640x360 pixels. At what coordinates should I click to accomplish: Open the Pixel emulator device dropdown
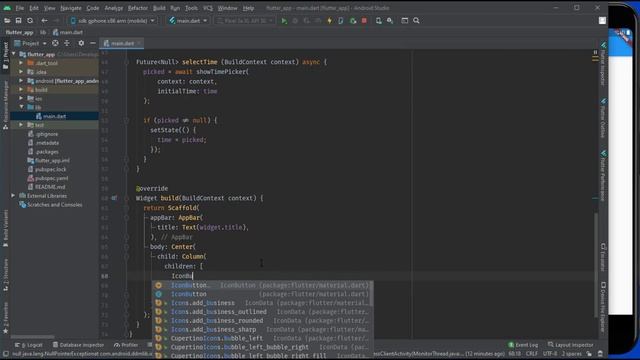click(244, 20)
